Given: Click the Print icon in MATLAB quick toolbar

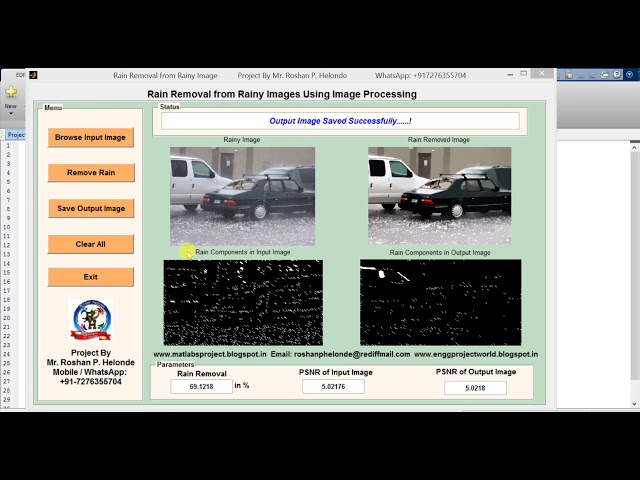Looking at the screenshot, I should [604, 75].
